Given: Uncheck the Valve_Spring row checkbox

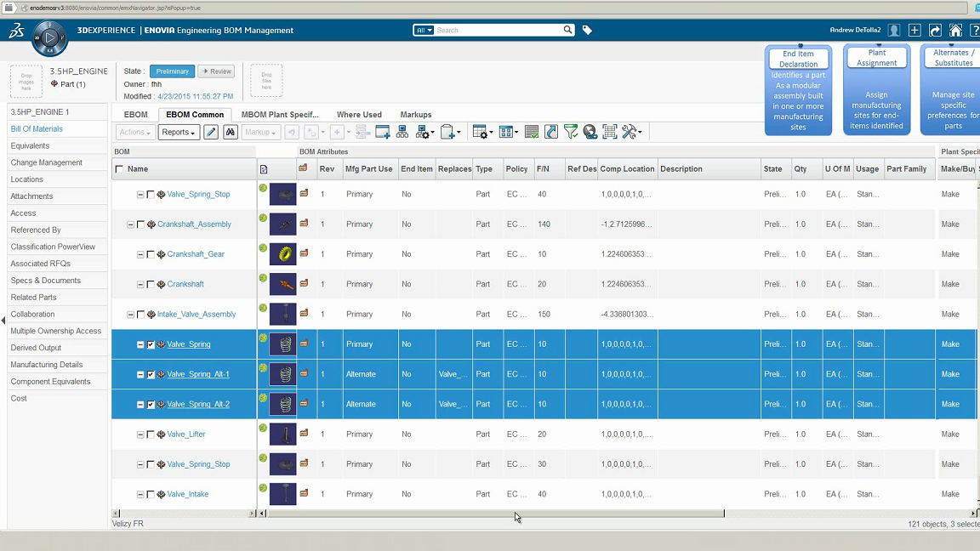Looking at the screenshot, I should click(x=151, y=344).
